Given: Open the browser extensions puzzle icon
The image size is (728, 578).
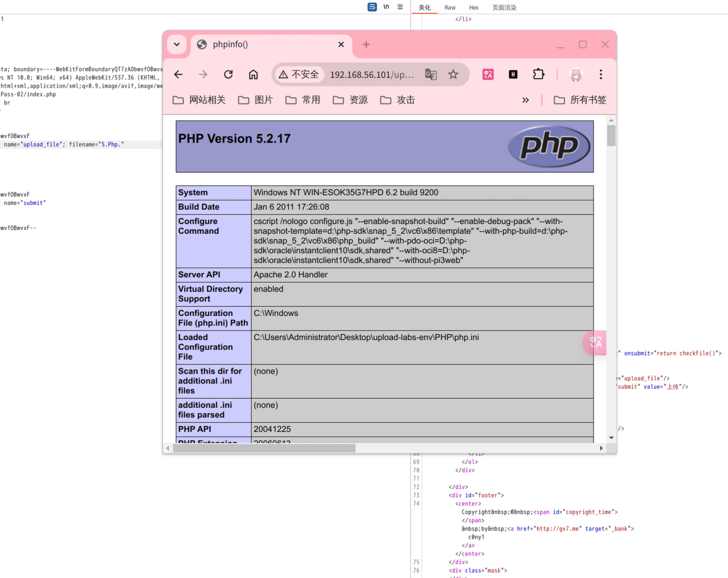Looking at the screenshot, I should click(538, 74).
